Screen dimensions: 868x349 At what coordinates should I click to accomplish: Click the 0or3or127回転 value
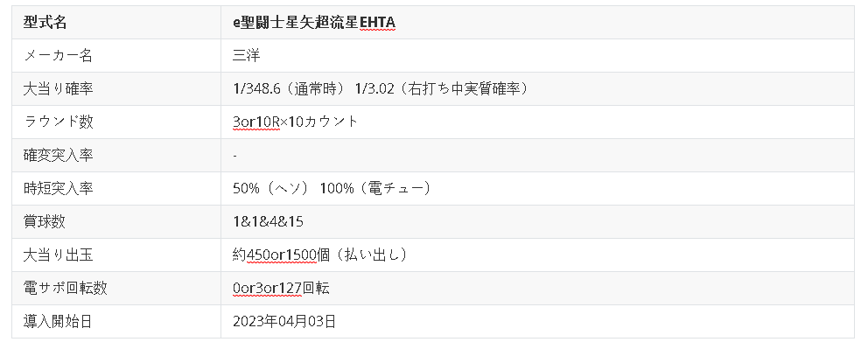[x=281, y=288]
